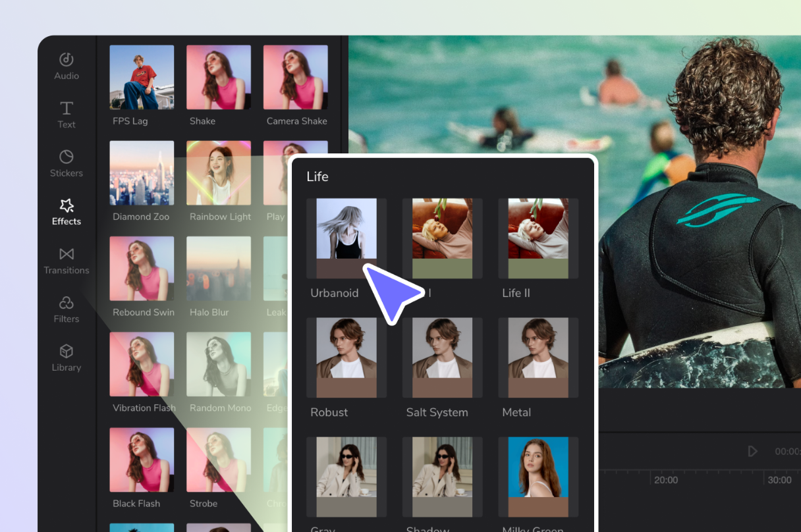Screen dimensions: 801x532
Task: Select the Camera Shake effect
Action: [x=296, y=77]
